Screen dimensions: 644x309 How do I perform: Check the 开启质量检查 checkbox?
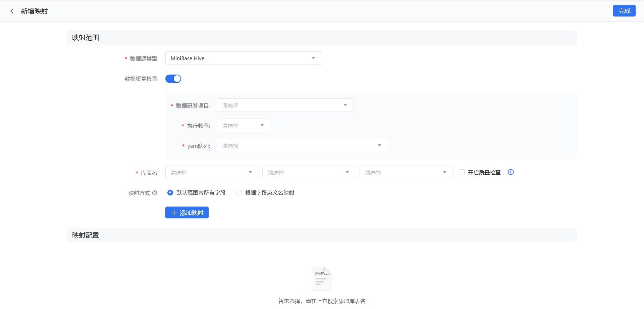[462, 172]
